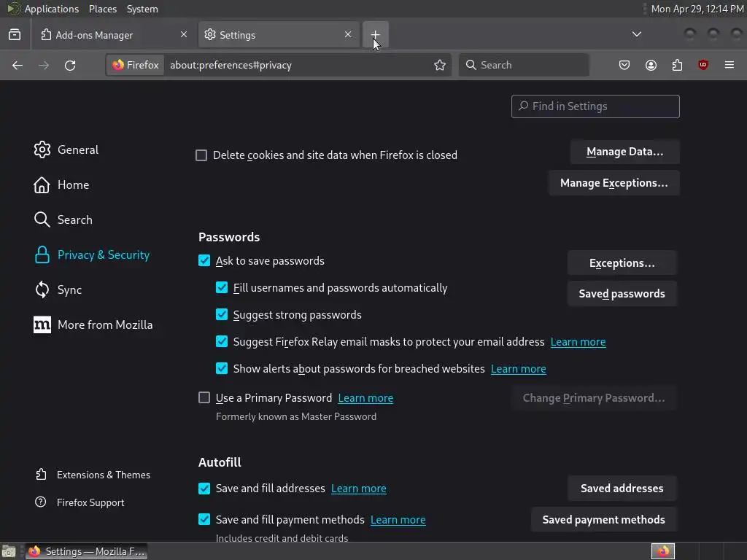Open Learn more link for breached websites
The height and width of the screenshot is (560, 747).
tap(518, 369)
